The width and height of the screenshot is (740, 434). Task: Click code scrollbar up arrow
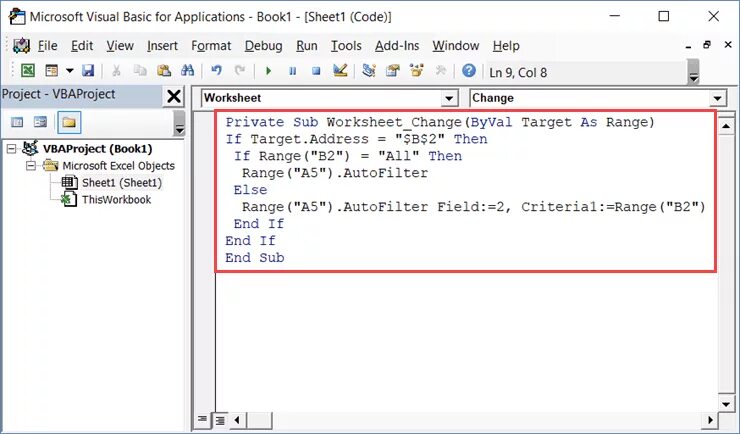(726, 126)
